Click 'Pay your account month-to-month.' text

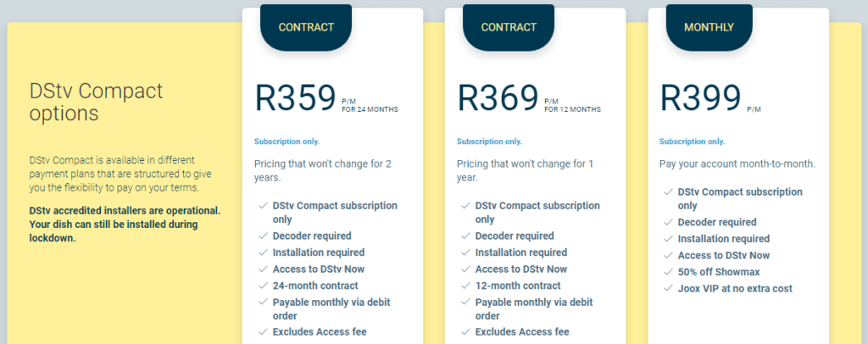[x=737, y=164]
